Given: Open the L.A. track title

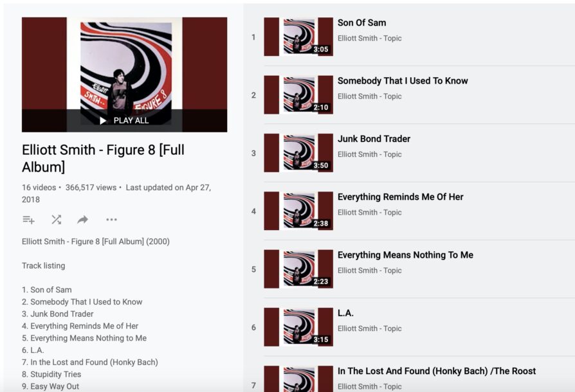Looking at the screenshot, I should pyautogui.click(x=345, y=313).
